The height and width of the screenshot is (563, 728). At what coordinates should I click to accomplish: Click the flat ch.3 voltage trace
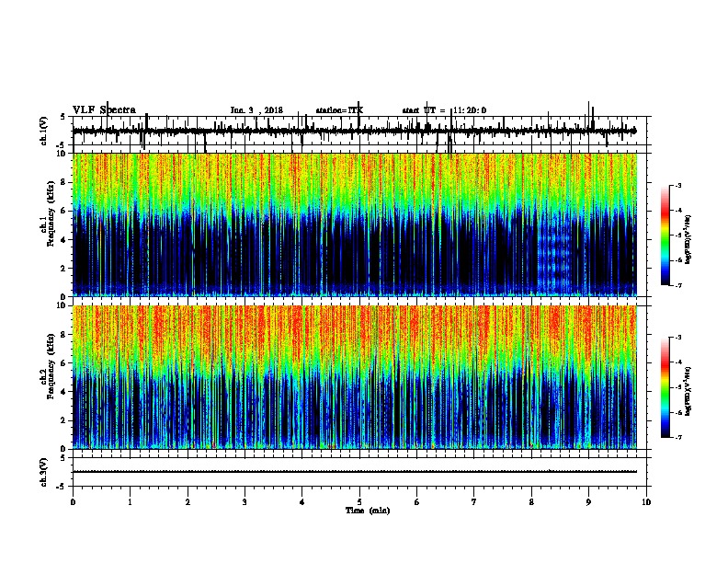click(x=354, y=472)
